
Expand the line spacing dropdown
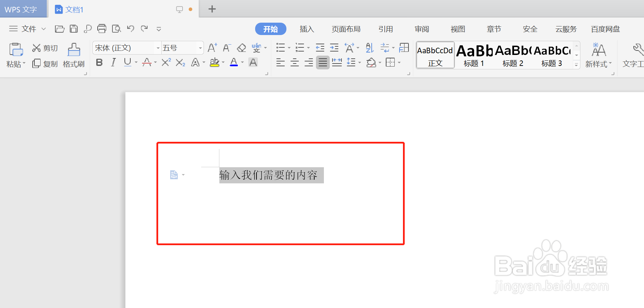[360, 62]
